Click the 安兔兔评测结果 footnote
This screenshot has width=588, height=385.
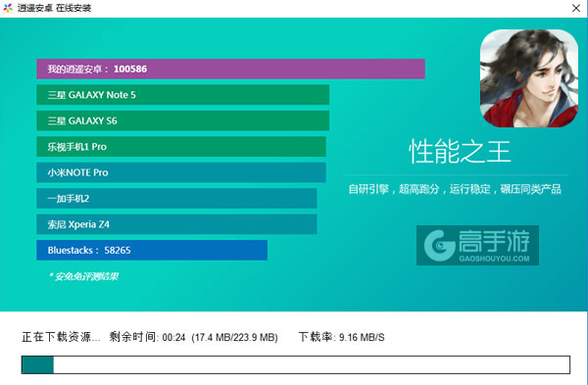click(83, 276)
